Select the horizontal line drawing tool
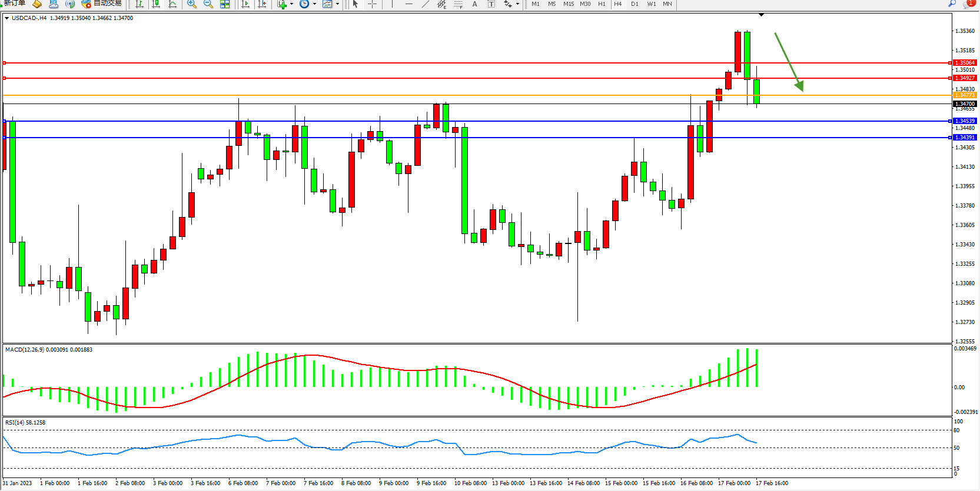The image size is (980, 491). [x=409, y=4]
